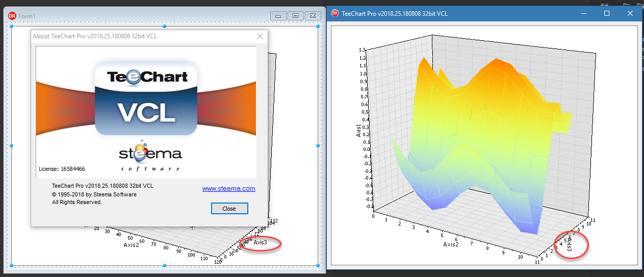The width and height of the screenshot is (644, 277).
Task: Close the Form1 window
Action: [313, 16]
